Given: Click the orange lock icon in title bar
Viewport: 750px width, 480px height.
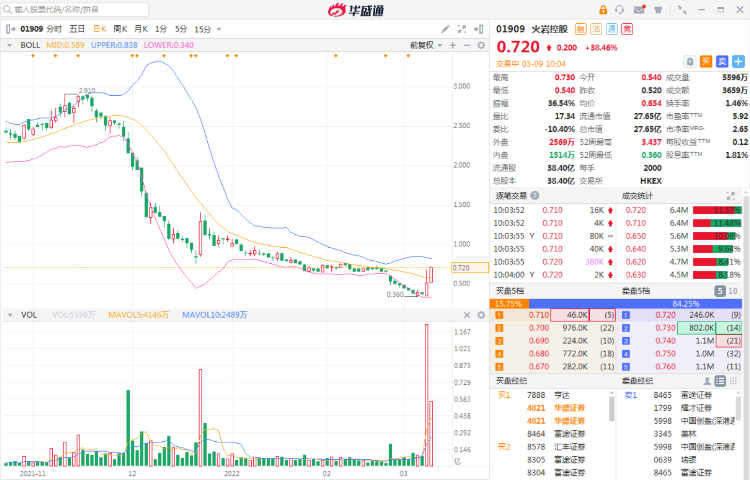Looking at the screenshot, I should pyautogui.click(x=603, y=10).
